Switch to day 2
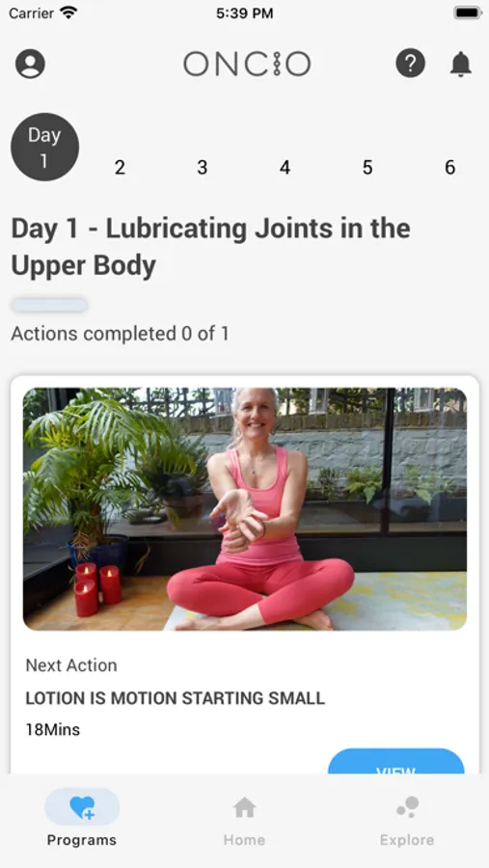The image size is (489, 868). click(120, 167)
